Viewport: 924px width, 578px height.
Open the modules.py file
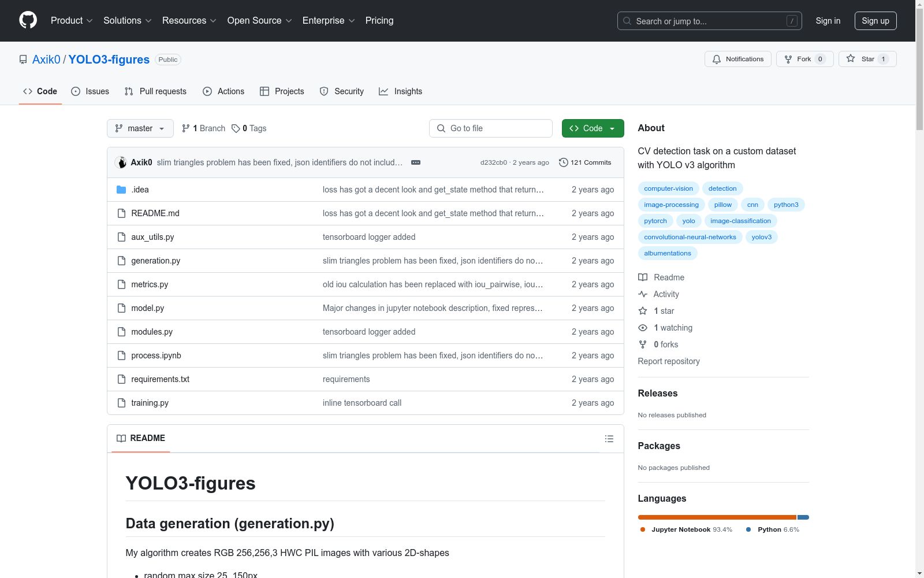tap(152, 332)
